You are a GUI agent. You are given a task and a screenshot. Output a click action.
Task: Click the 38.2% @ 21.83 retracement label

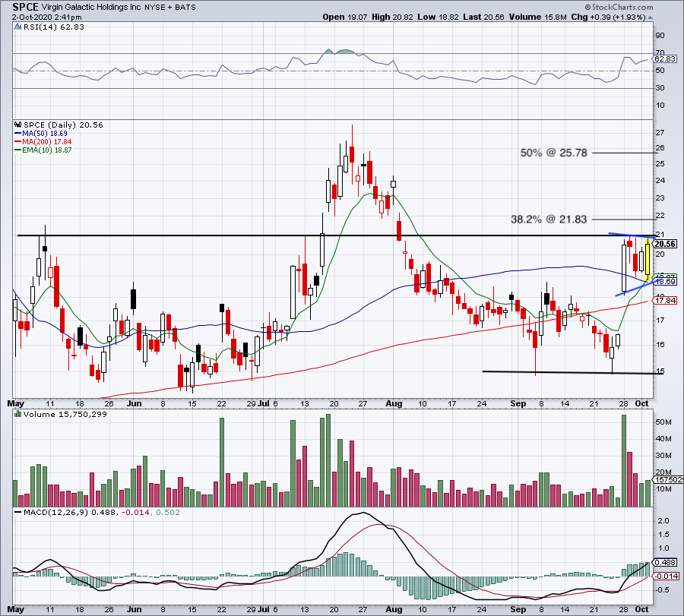[x=549, y=219]
